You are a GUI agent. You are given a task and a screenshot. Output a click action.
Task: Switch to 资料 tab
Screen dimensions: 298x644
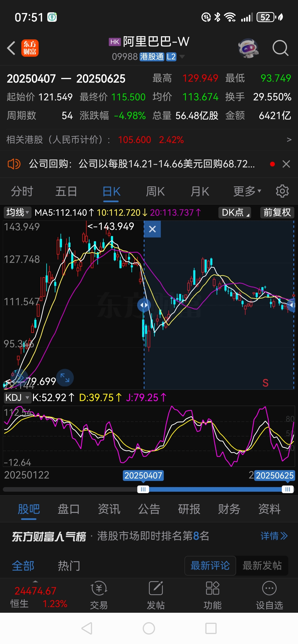[x=269, y=509]
